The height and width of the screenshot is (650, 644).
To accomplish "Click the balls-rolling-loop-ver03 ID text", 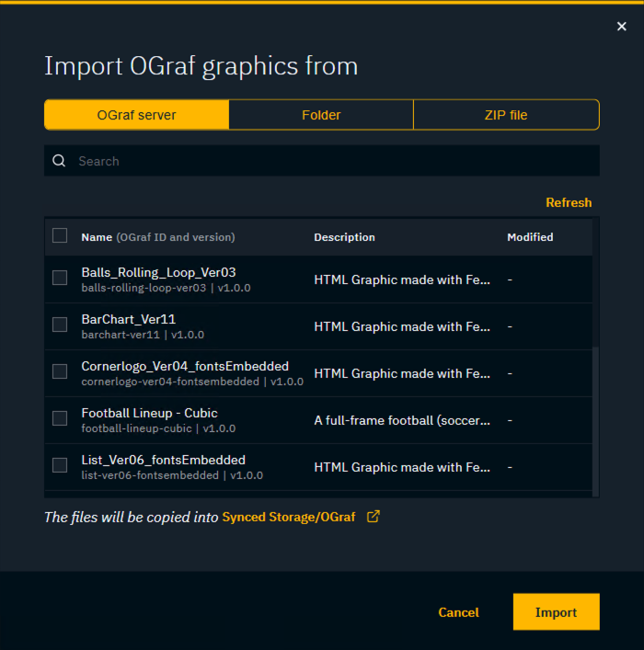I will 144,288.
